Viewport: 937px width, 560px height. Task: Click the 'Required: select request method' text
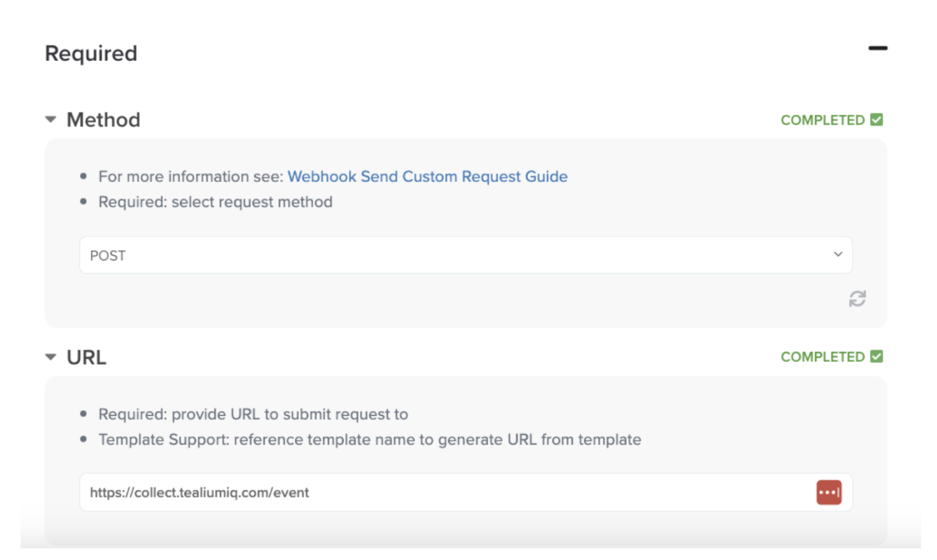(215, 202)
